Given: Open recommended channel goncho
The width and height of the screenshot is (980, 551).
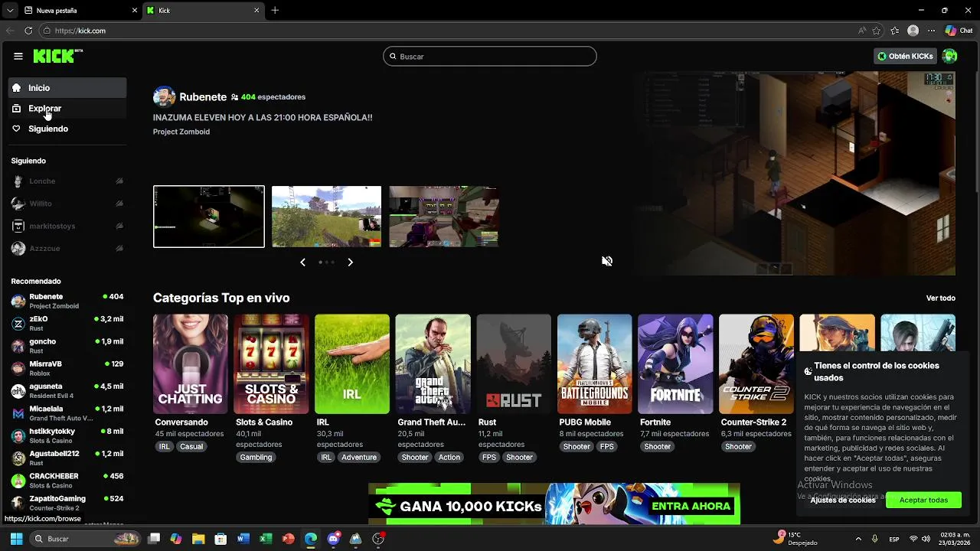Looking at the screenshot, I should click(67, 346).
